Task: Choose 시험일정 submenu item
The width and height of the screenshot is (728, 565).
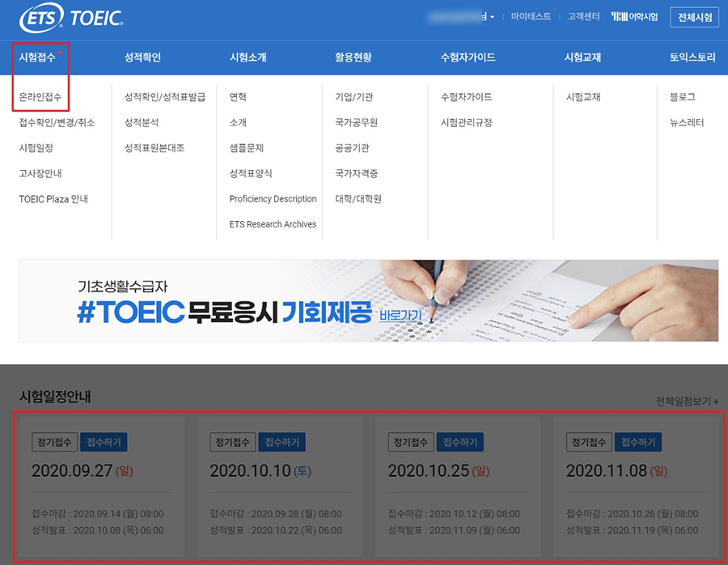Action: (36, 148)
